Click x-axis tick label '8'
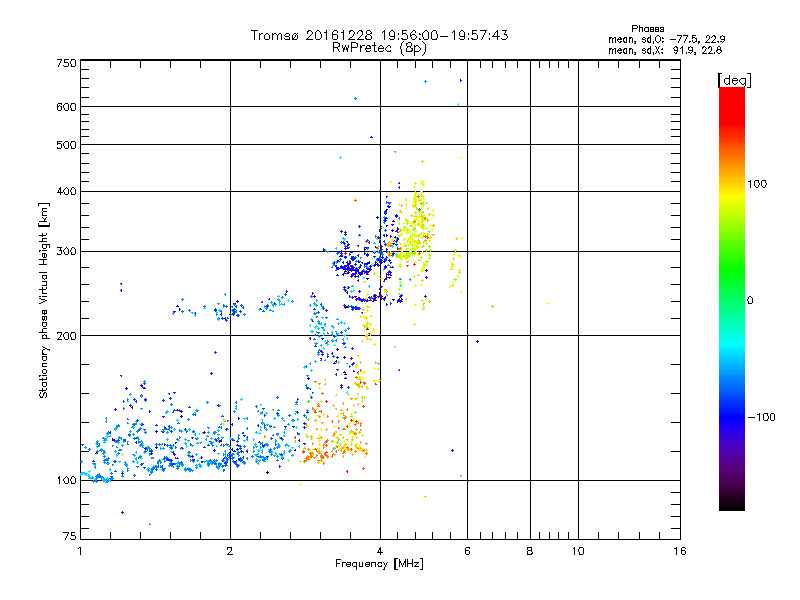 point(530,551)
